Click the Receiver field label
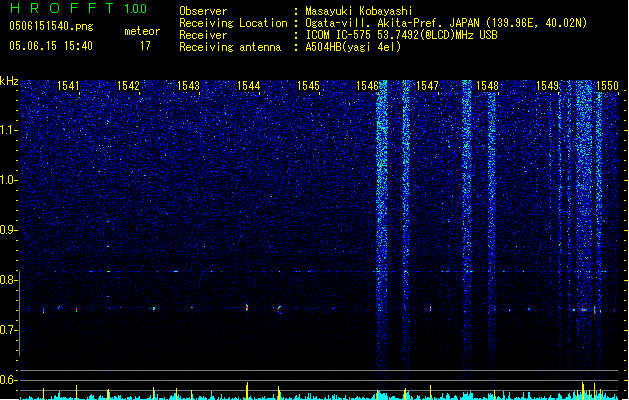Viewport: 629px width, 400px height. pyautogui.click(x=203, y=35)
